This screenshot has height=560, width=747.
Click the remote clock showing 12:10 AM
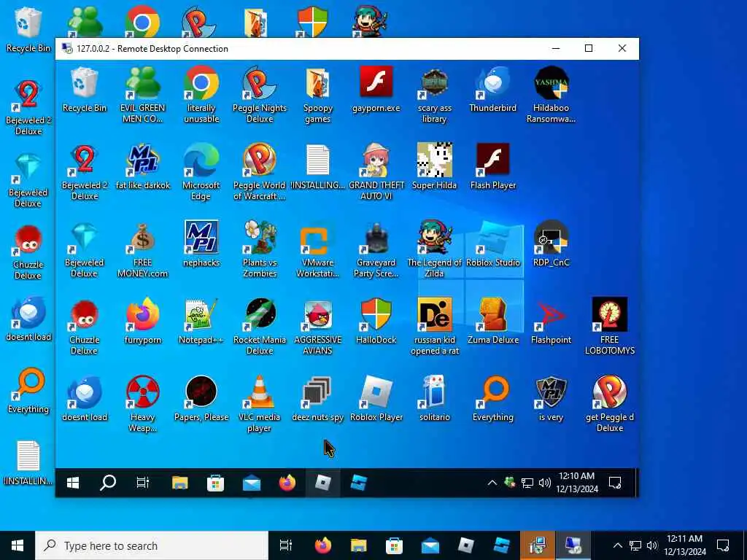point(576,483)
